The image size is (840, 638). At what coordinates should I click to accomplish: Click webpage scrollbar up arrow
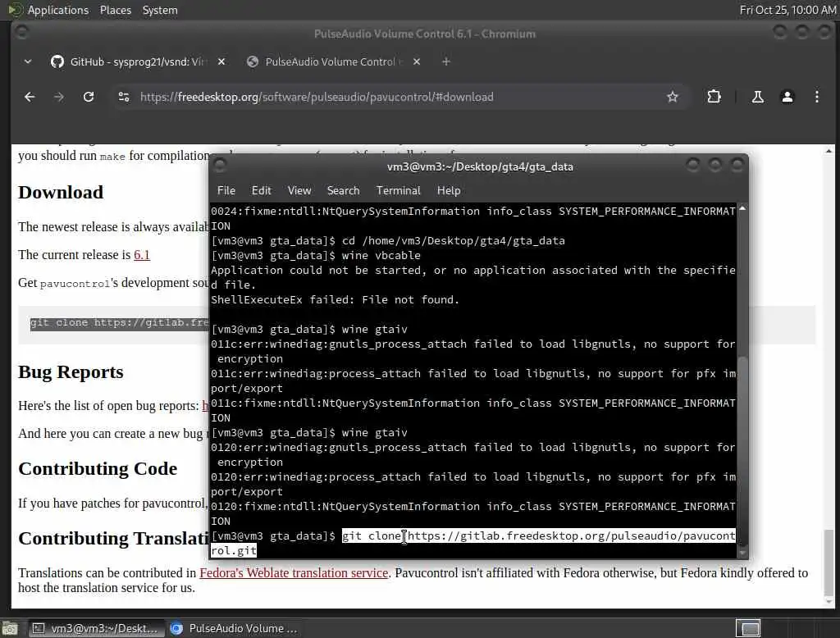[829, 152]
